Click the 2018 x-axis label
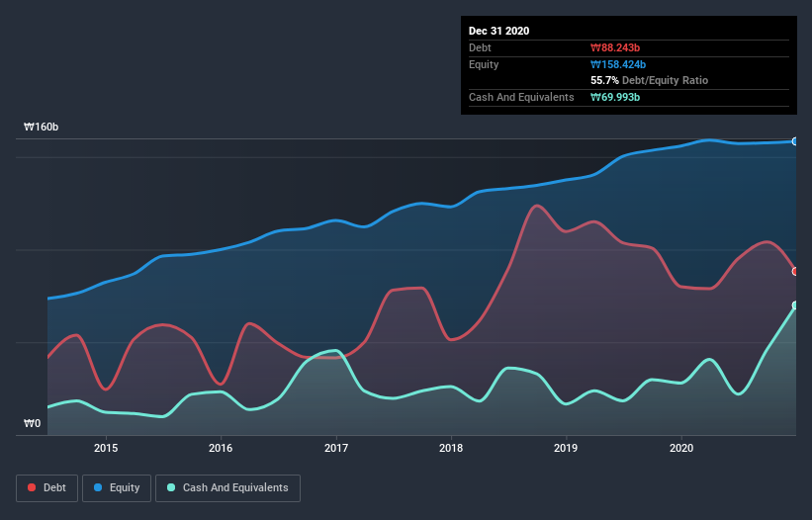Viewport: 812px width, 520px height. click(451, 448)
